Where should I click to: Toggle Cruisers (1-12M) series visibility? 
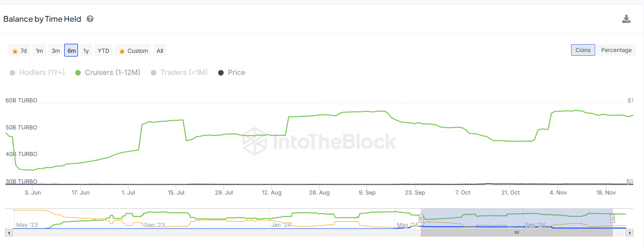point(108,72)
